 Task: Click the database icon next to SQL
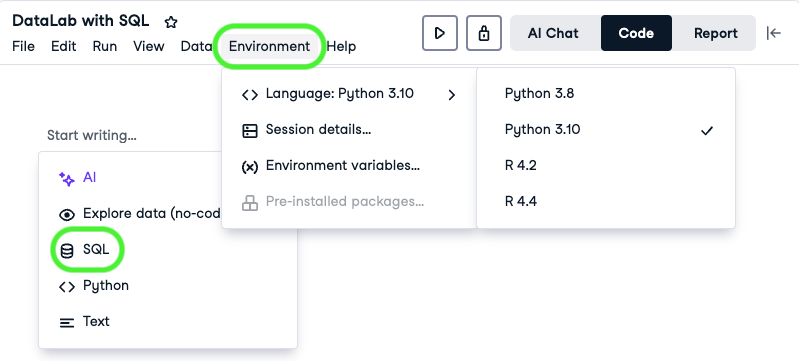tap(67, 250)
